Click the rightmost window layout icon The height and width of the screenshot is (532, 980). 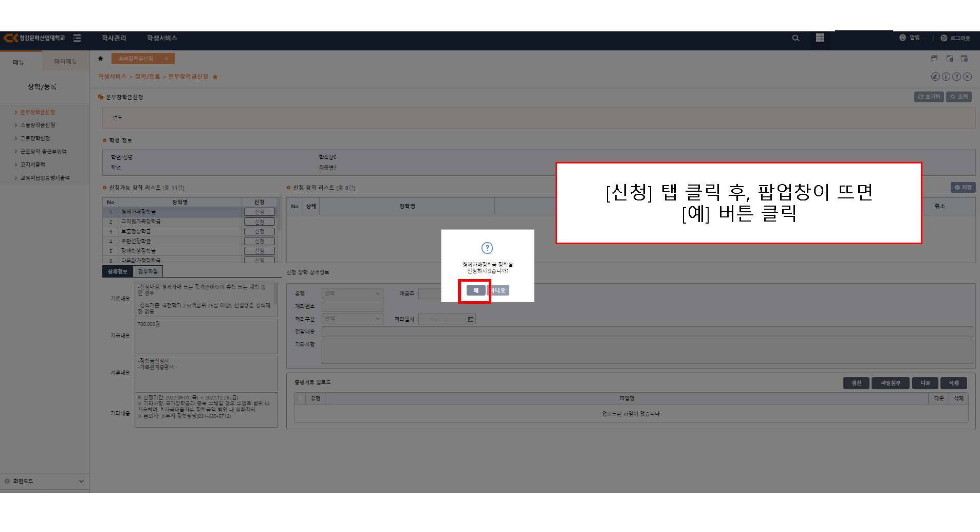click(964, 59)
